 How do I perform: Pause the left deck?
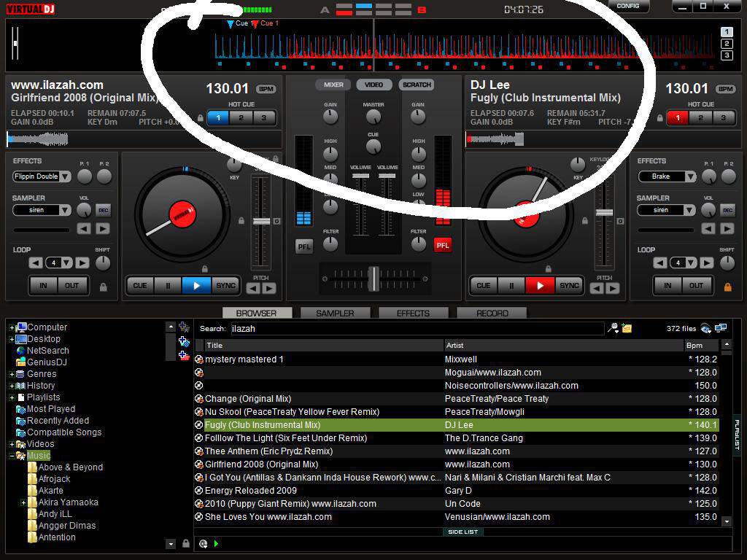[x=168, y=286]
